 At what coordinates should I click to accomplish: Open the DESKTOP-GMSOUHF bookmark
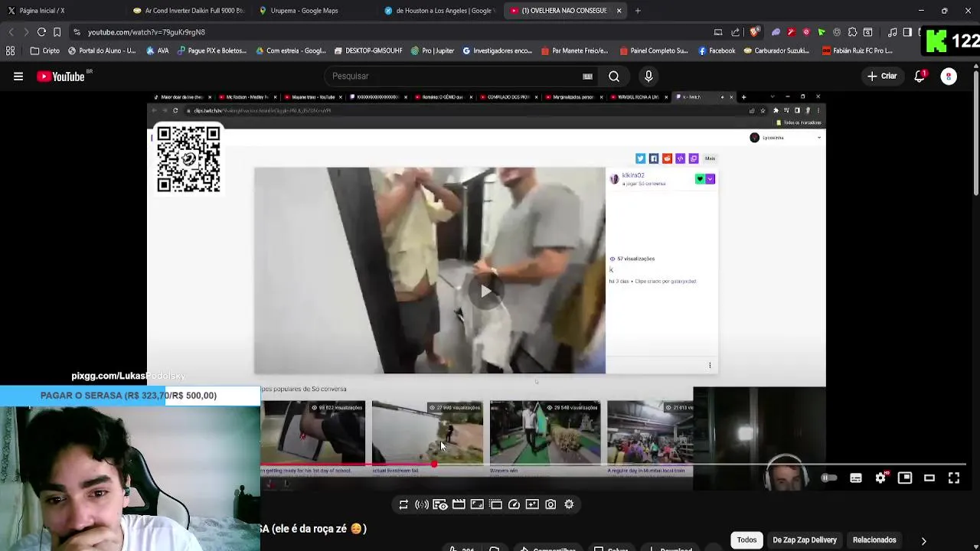(x=368, y=51)
